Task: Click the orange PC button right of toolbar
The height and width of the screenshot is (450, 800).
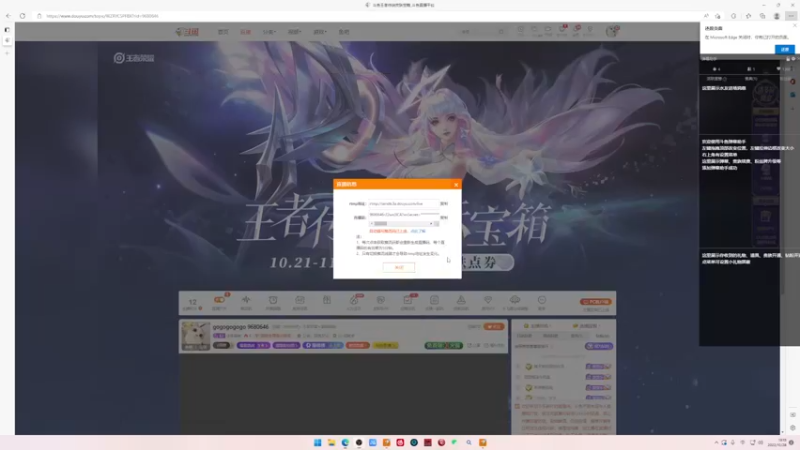Action: [x=595, y=302]
